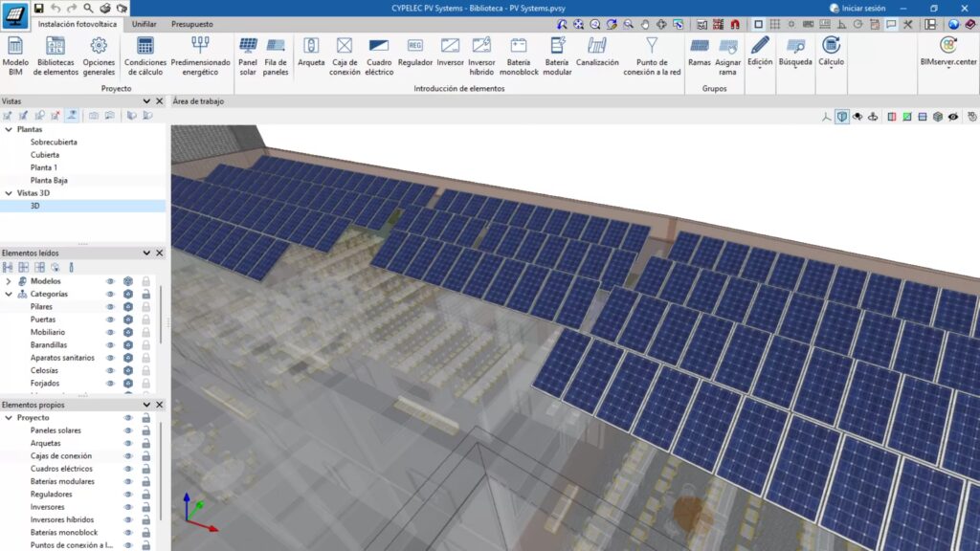This screenshot has height=551, width=980.
Task: Toggle visibility of Paneles solares
Action: point(127,430)
